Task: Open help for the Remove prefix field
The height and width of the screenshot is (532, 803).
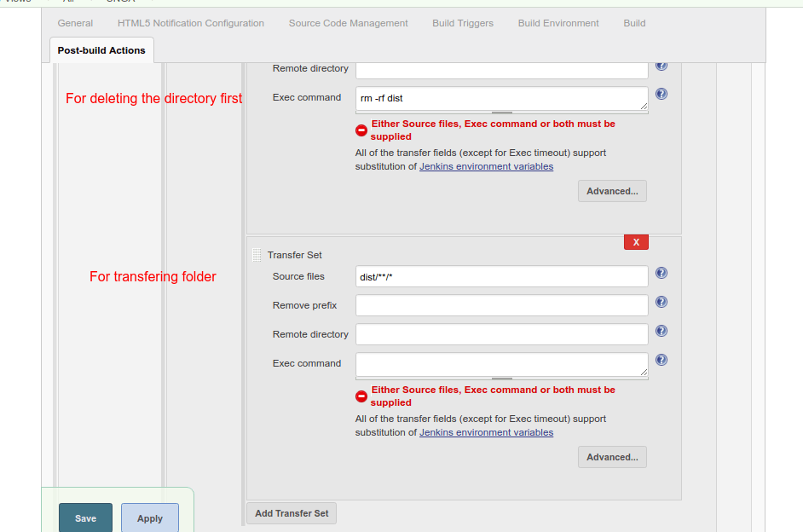Action: point(661,302)
